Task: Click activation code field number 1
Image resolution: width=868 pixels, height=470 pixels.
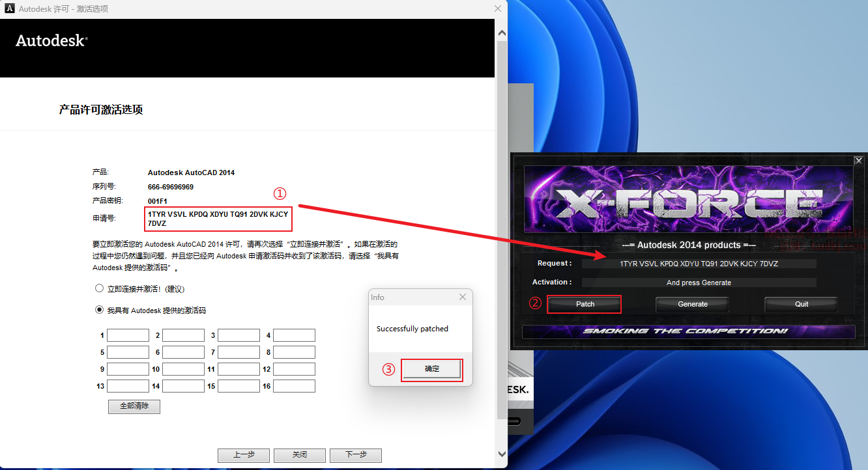Action: click(x=128, y=335)
